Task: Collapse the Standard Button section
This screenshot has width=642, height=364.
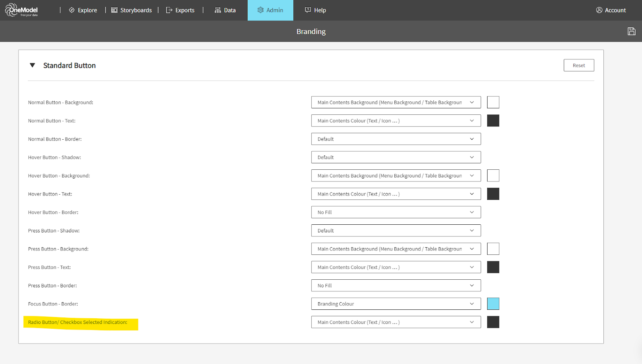Action: coord(33,65)
